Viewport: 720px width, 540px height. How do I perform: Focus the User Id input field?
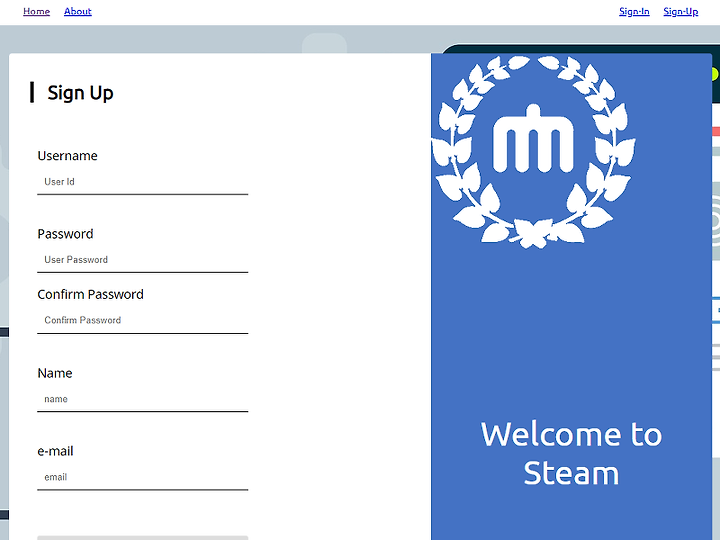[143, 182]
